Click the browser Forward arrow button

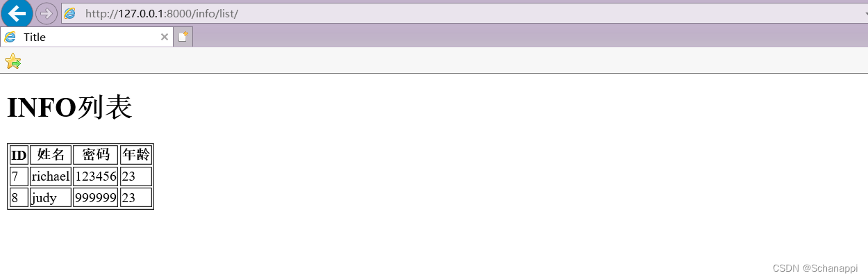click(46, 13)
